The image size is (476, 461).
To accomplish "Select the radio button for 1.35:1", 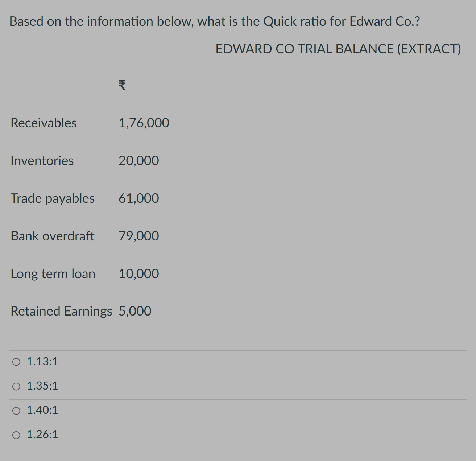I will (x=16, y=386).
